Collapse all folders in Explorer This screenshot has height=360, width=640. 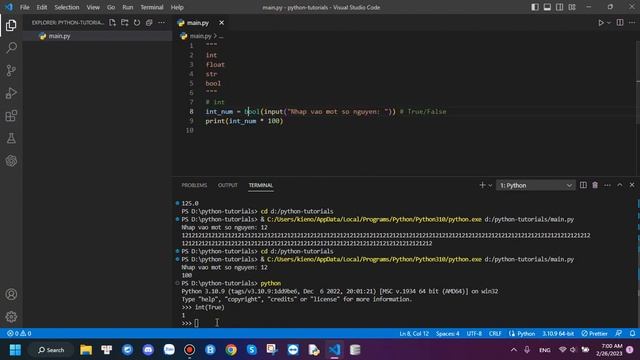[x=149, y=23]
